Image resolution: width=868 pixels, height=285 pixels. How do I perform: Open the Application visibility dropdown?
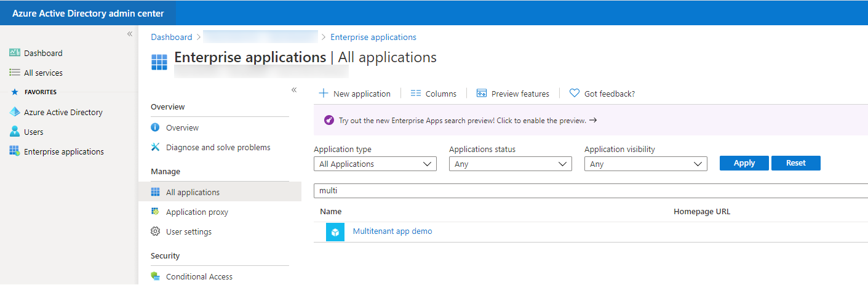tap(646, 164)
